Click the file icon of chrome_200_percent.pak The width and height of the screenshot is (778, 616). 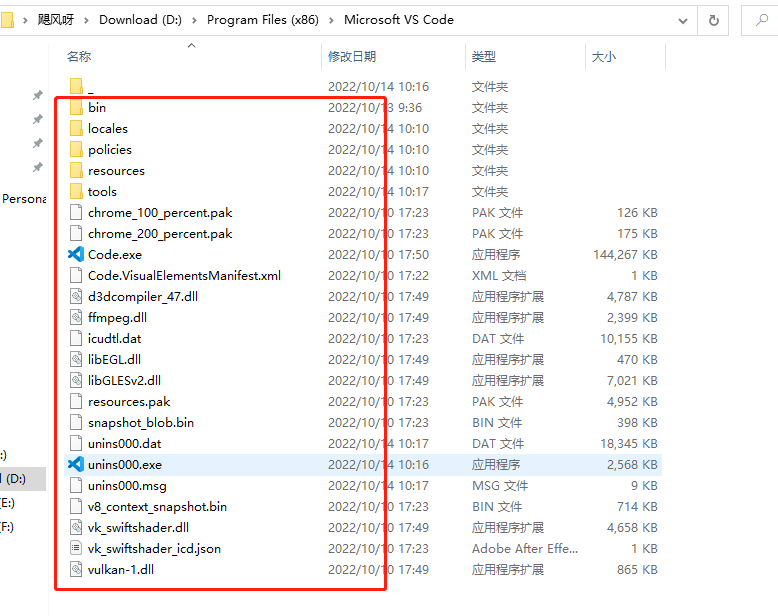point(76,233)
